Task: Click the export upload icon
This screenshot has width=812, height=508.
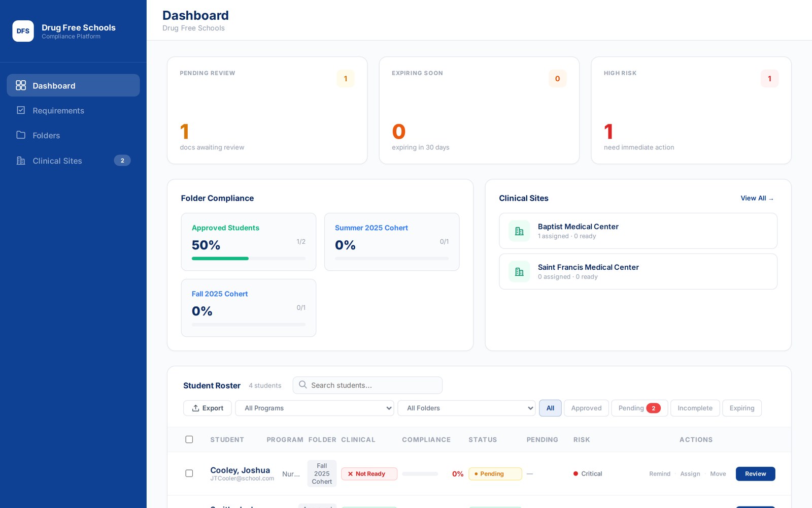Action: pyautogui.click(x=195, y=408)
